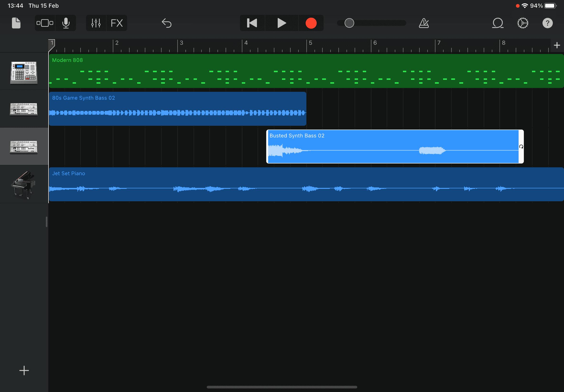Screen dimensions: 564x392
Task: Open the microphone instrument input button
Action: tap(66, 23)
